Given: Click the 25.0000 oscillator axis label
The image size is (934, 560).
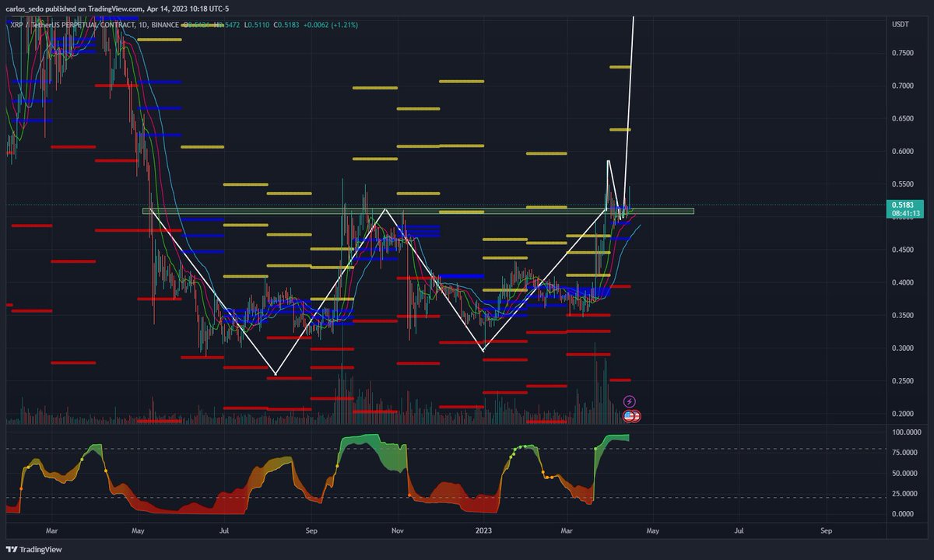Looking at the screenshot, I should pyautogui.click(x=904, y=493).
